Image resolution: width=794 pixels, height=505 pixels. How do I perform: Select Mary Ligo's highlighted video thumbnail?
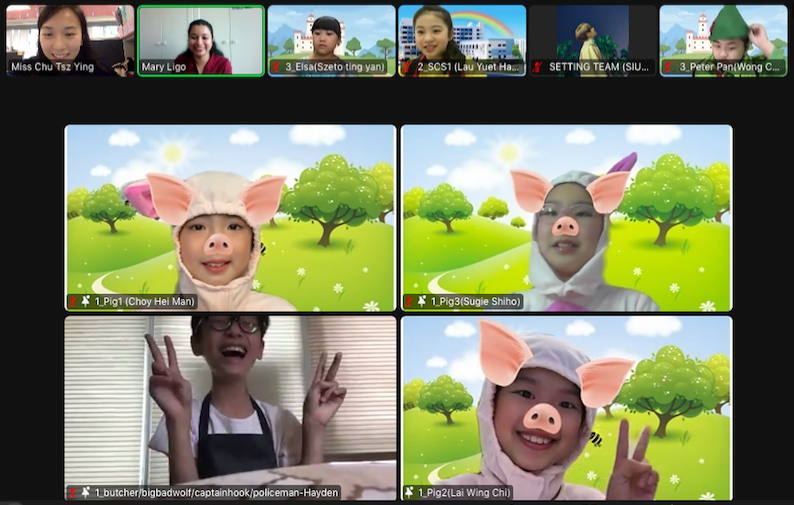click(x=201, y=41)
